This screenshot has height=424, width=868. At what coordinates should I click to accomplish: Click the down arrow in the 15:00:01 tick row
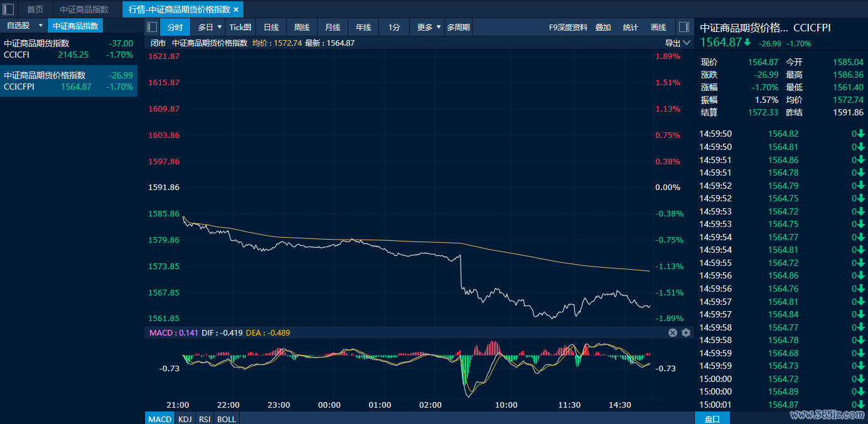click(x=861, y=405)
